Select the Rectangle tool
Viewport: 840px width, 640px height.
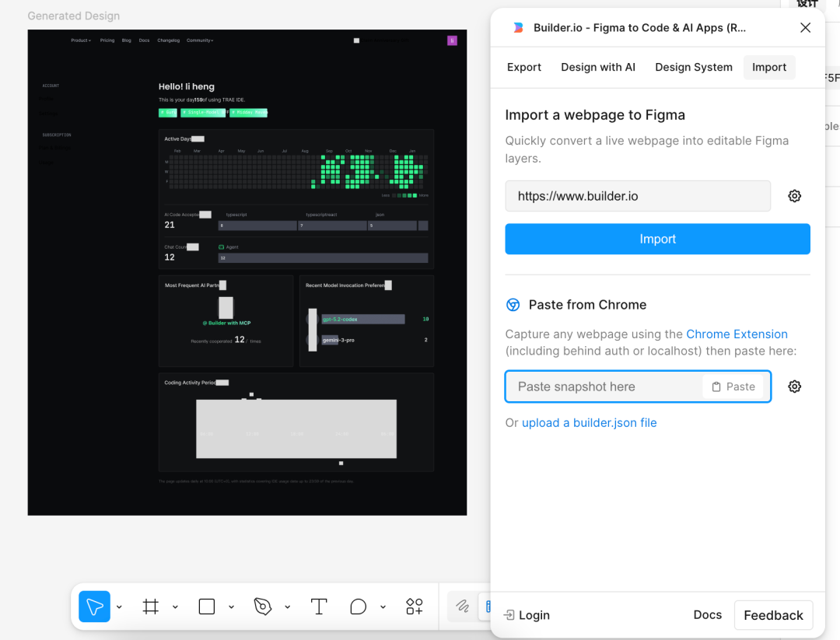pos(205,606)
